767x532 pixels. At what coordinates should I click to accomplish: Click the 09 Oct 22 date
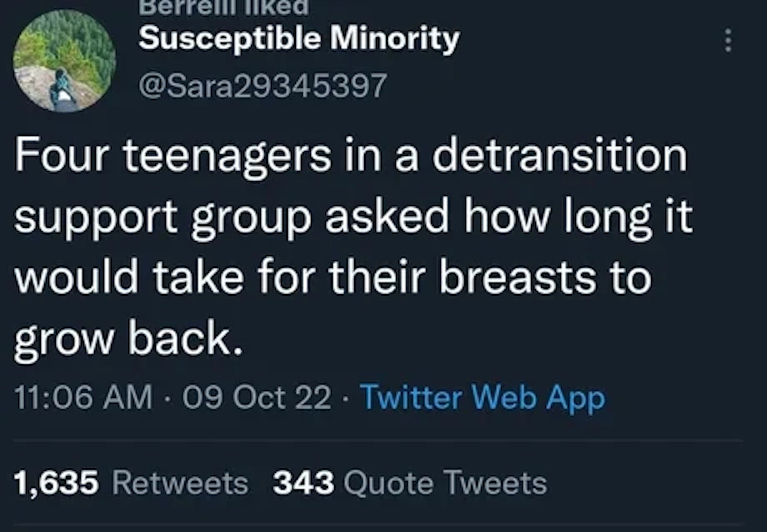click(256, 397)
